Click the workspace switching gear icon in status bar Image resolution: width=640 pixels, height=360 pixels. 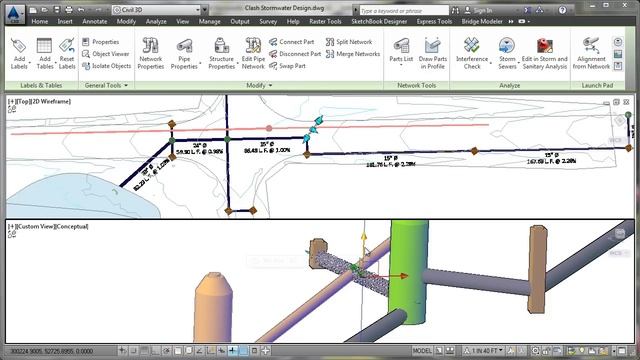coord(535,351)
